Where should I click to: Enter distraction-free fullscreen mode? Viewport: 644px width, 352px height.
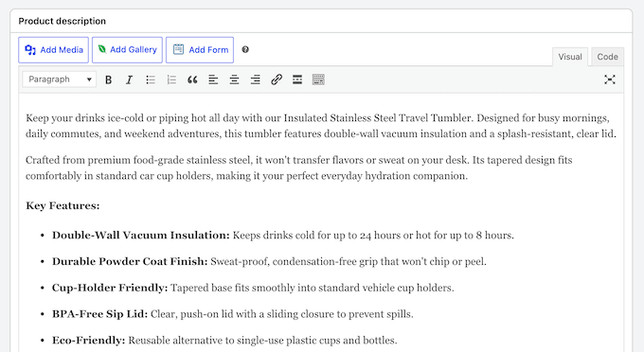pos(610,79)
